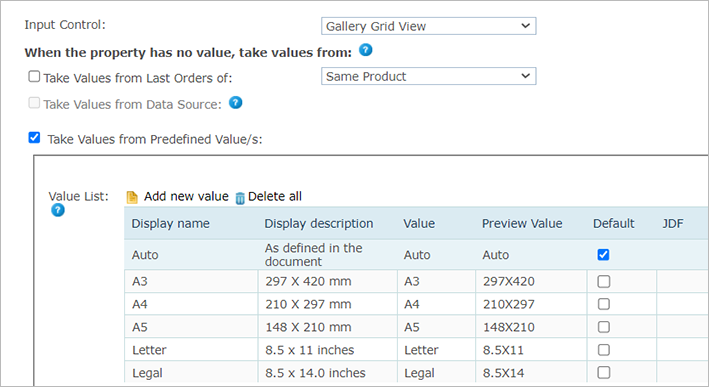
Task: Check the Default box for A4 row
Action: point(603,304)
